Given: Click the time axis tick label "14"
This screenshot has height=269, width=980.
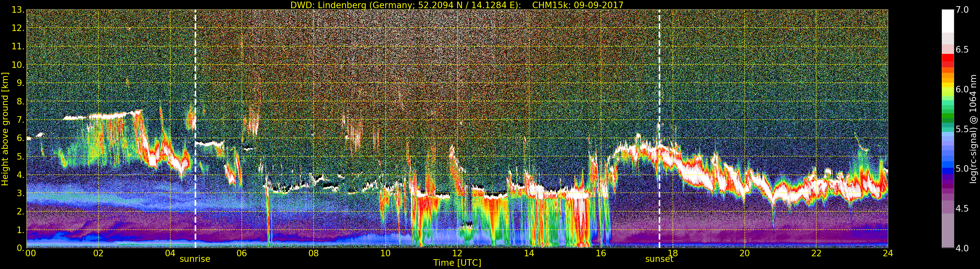Looking at the screenshot, I should (x=529, y=253).
